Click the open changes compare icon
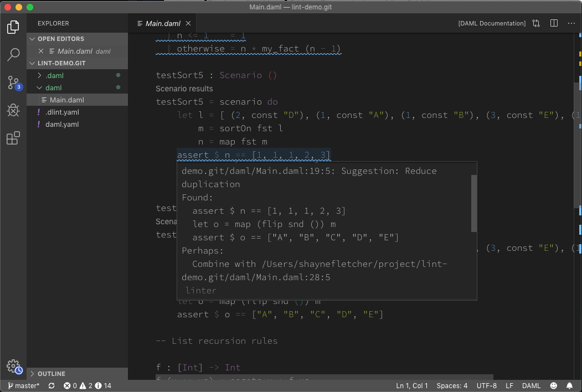Screen dimensions: 582x392 click(536, 23)
